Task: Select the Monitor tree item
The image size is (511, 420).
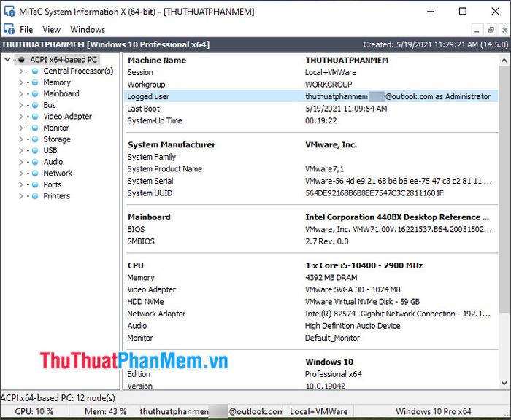Action: coord(56,128)
